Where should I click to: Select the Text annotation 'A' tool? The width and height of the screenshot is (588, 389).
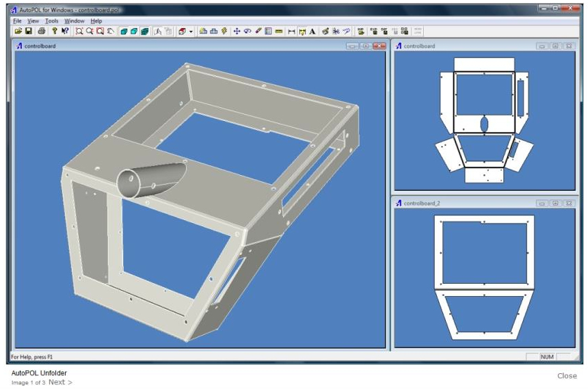coord(312,31)
